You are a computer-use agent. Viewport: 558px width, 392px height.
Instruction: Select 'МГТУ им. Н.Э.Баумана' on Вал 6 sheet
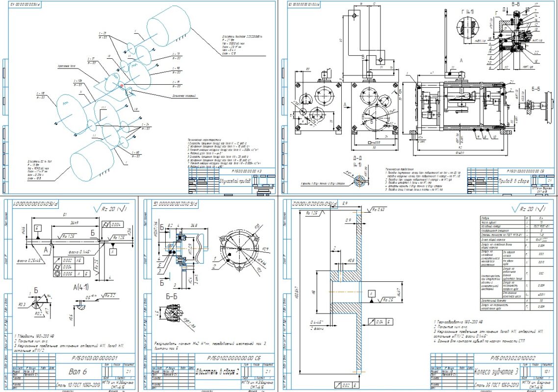click(x=118, y=382)
